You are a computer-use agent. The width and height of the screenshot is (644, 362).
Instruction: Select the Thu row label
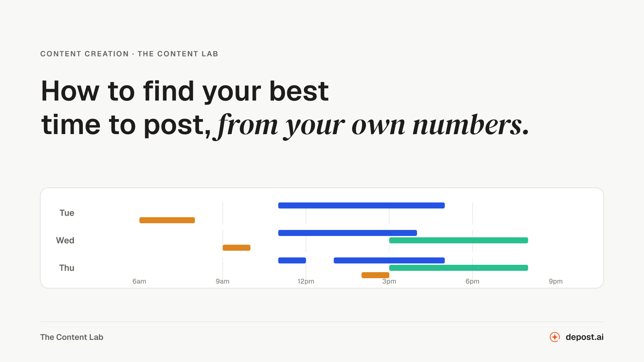coord(67,268)
